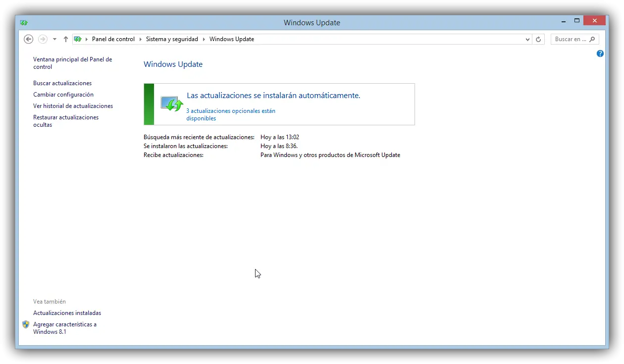624x364 pixels.
Task: Close the Windows Update window
Action: pos(594,20)
